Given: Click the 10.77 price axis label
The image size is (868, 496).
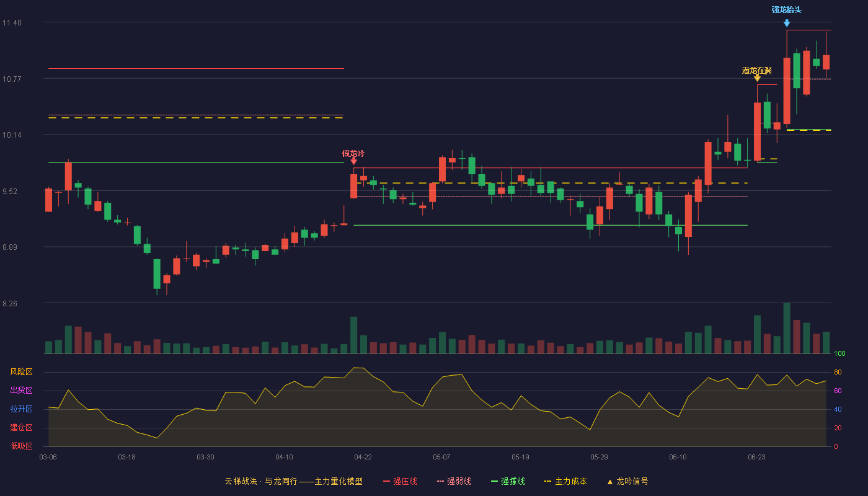Looking at the screenshot, I should (x=12, y=79).
